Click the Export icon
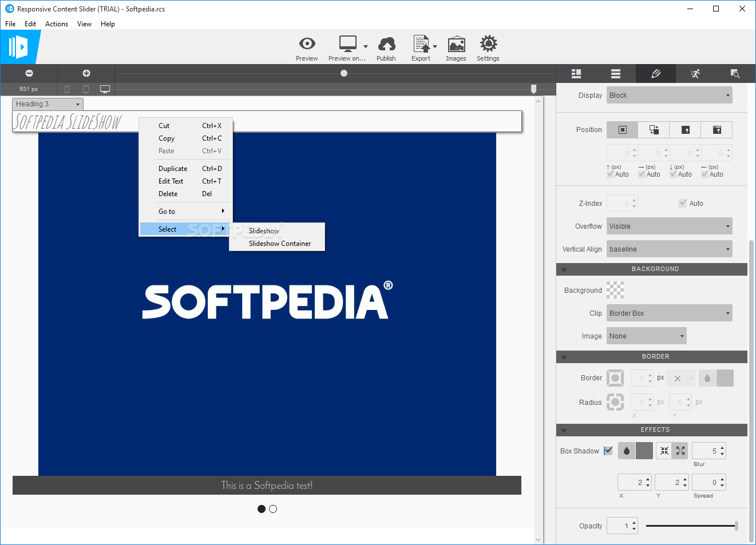This screenshot has width=756, height=545. 421,44
